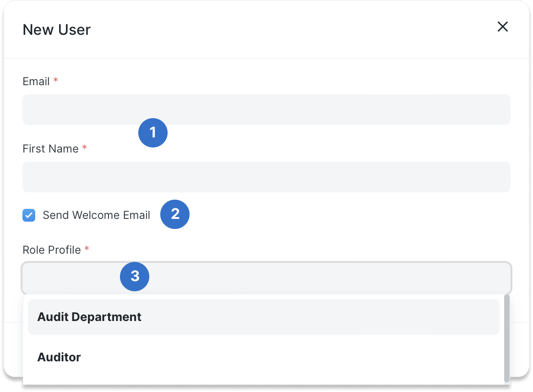Click the required asterisk next to First Name

84,146
